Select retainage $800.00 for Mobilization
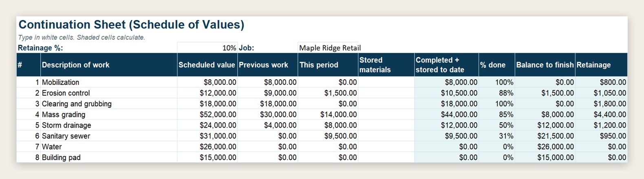 tap(601, 82)
